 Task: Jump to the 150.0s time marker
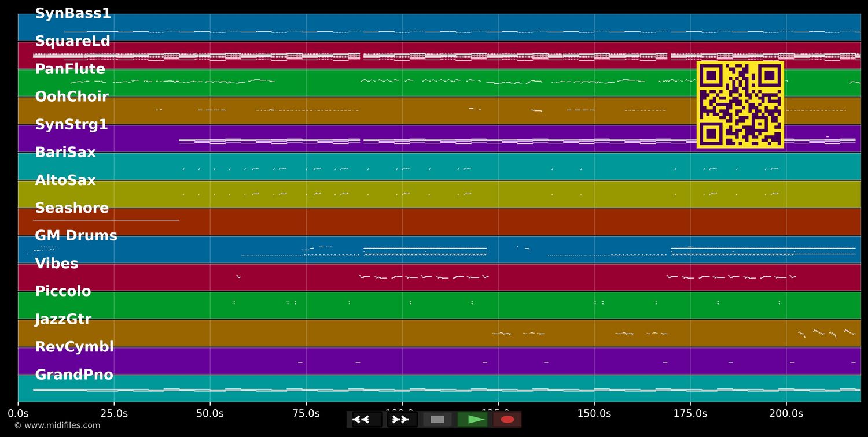point(594,413)
